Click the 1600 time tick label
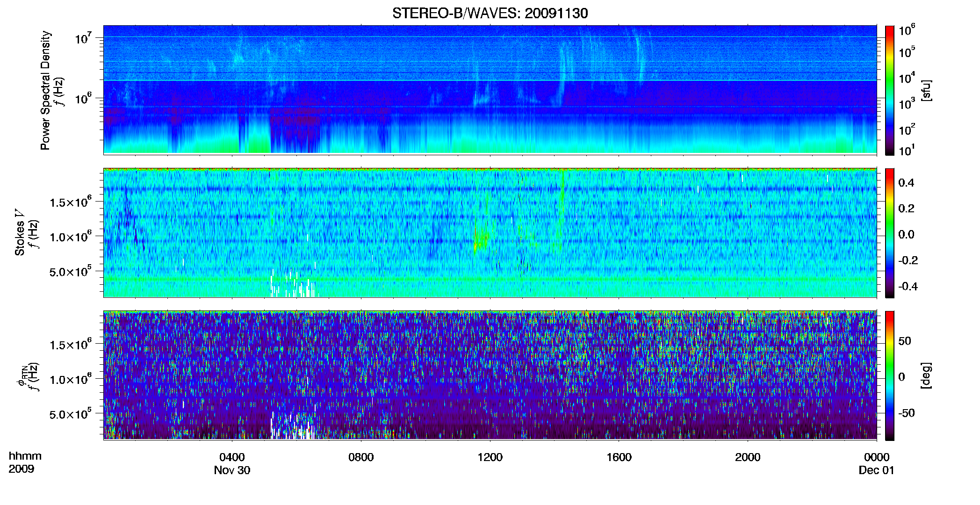Viewport: 980px width, 505px height. 619,457
